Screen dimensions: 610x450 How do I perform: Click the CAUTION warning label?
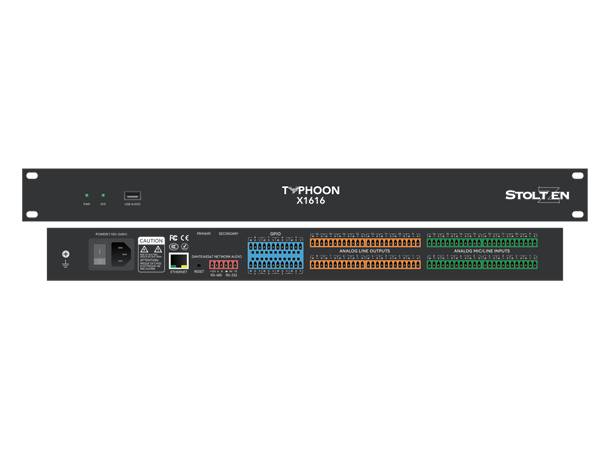tap(151, 254)
